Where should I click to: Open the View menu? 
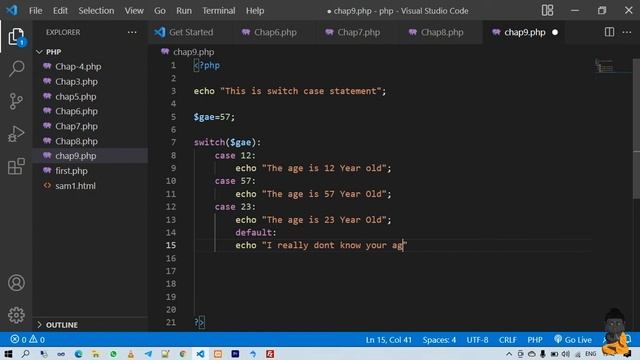(x=134, y=11)
